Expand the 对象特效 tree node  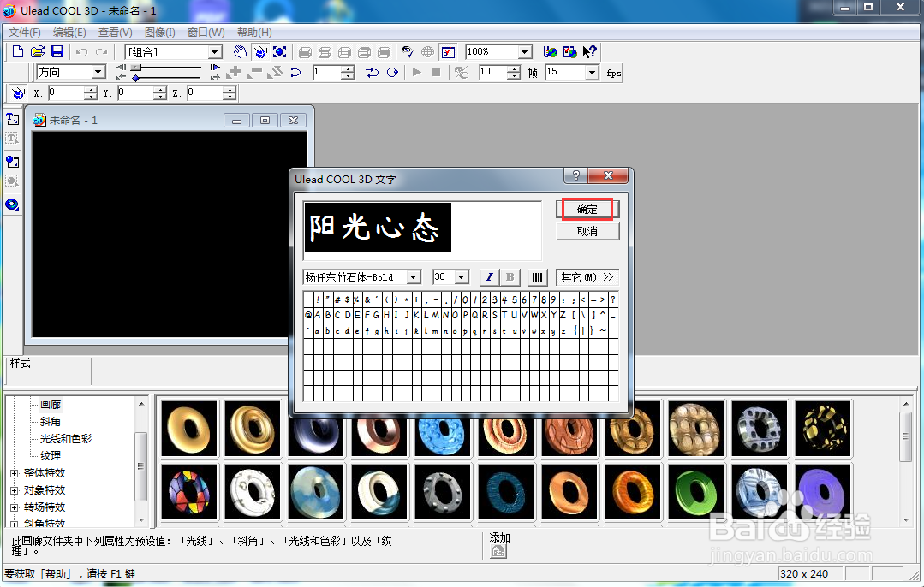[x=15, y=490]
